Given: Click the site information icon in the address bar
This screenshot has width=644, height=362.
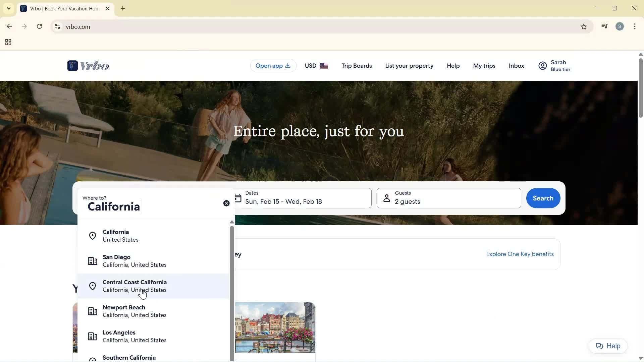Looking at the screenshot, I should coord(57,27).
